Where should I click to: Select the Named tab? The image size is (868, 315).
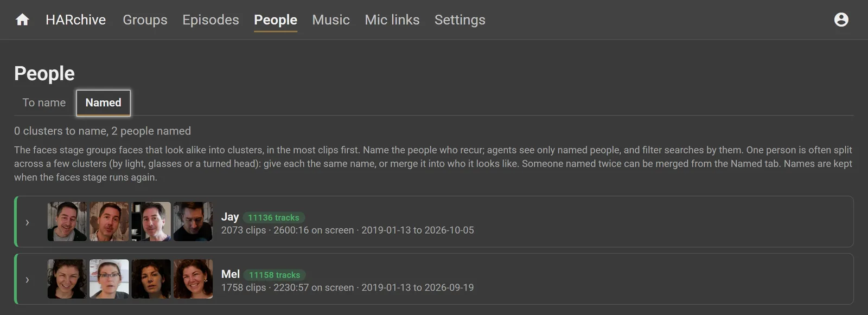point(103,102)
